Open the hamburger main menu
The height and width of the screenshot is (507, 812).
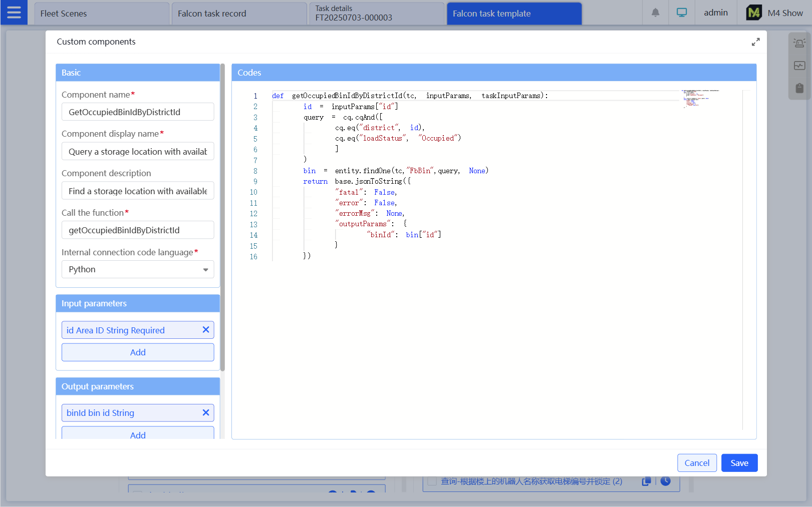[x=14, y=13]
